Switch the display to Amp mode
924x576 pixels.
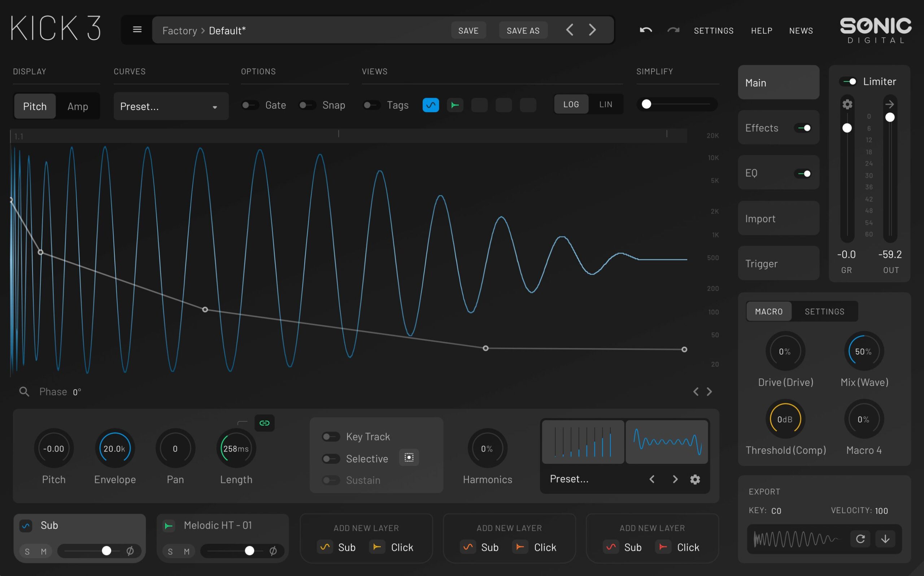point(77,106)
